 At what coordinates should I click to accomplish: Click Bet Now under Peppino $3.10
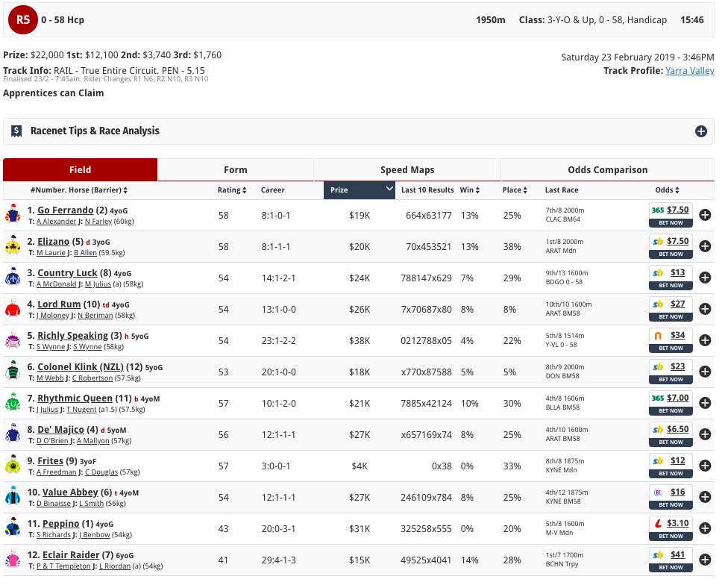tap(671, 537)
